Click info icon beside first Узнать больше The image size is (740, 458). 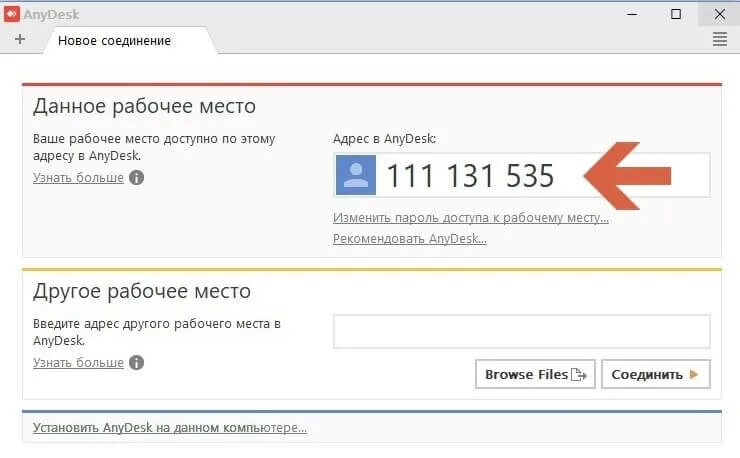click(136, 178)
